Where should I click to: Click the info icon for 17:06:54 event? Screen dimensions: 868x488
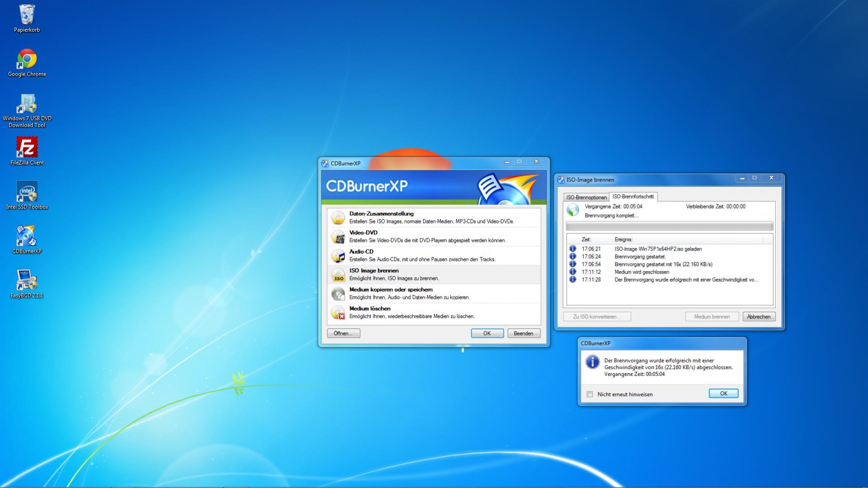(572, 264)
